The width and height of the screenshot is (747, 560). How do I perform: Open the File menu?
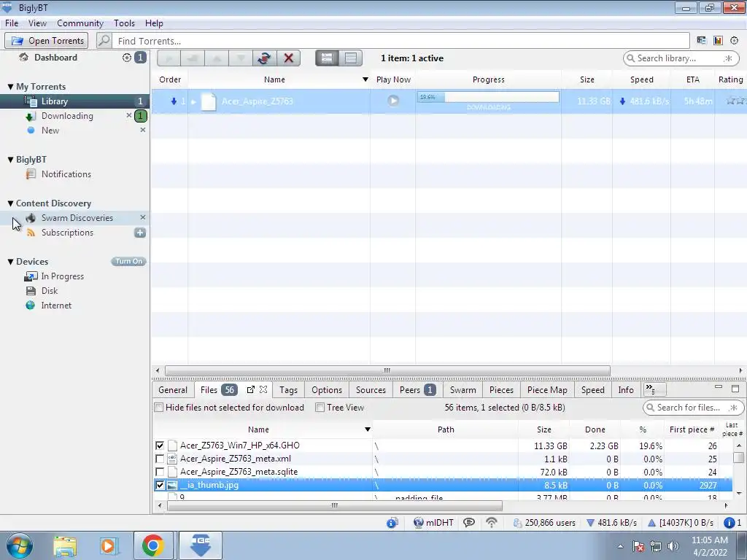click(x=12, y=23)
